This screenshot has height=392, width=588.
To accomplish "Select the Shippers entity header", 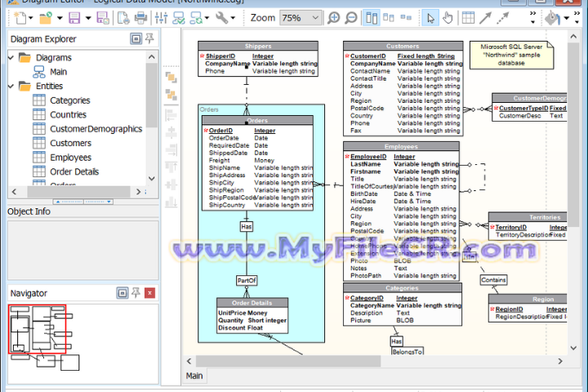I will coord(258,46).
